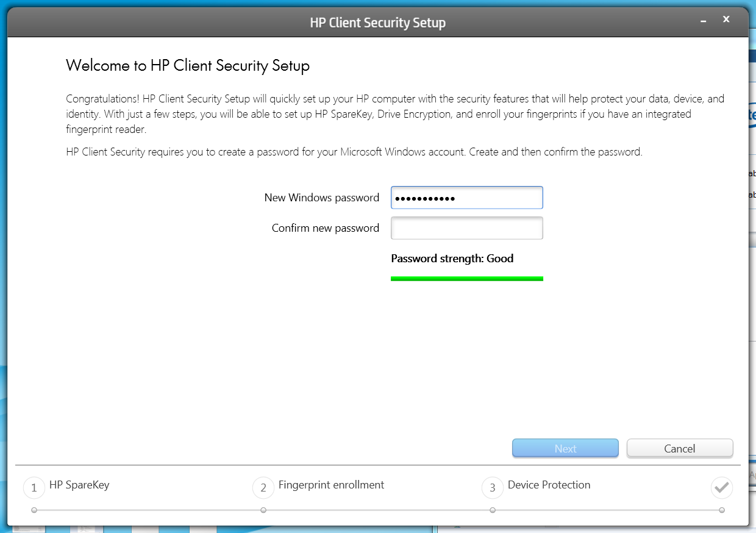Click the progress dot below HP SpareKey step

pyautogui.click(x=34, y=510)
